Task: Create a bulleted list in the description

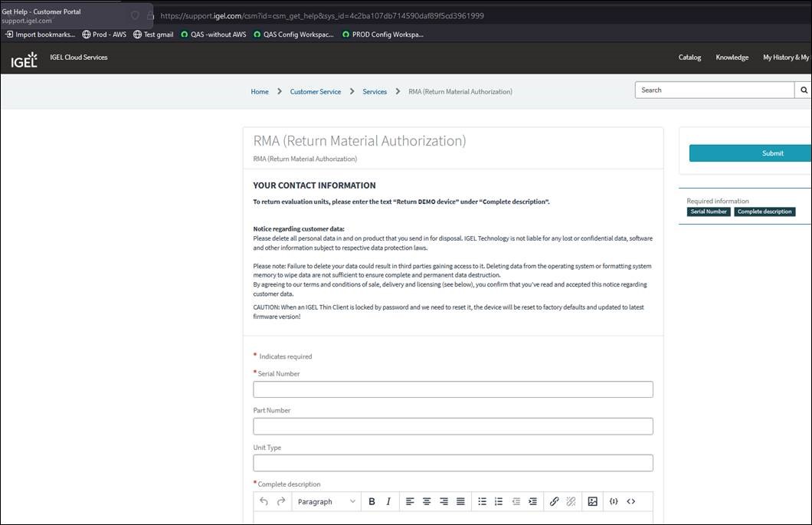Action: (x=482, y=501)
